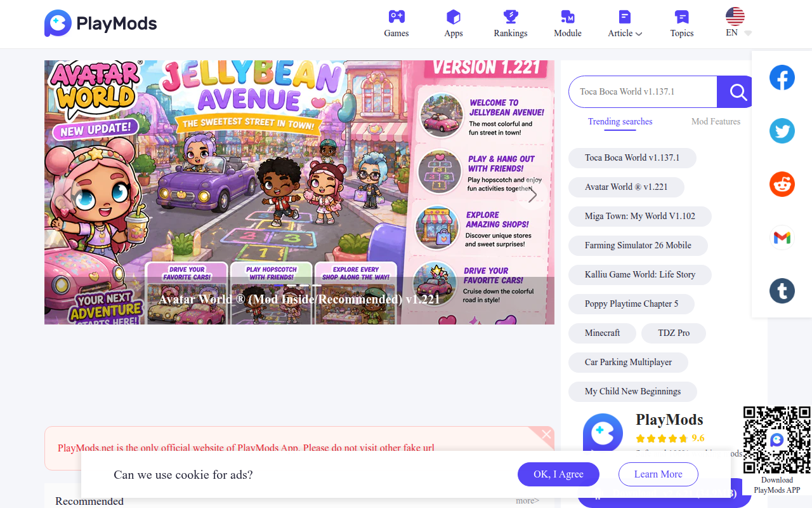Open Module navigation label
This screenshot has height=508, width=812.
pos(568,33)
